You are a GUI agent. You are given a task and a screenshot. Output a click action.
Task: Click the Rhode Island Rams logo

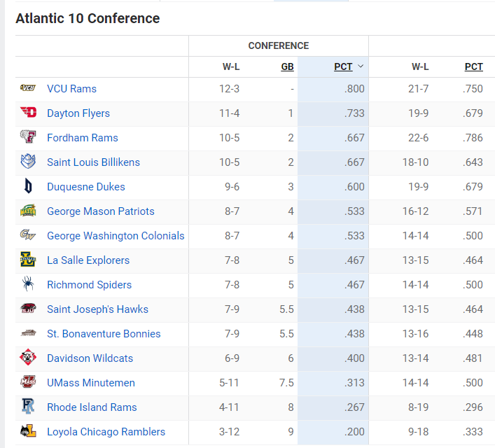[28, 406]
